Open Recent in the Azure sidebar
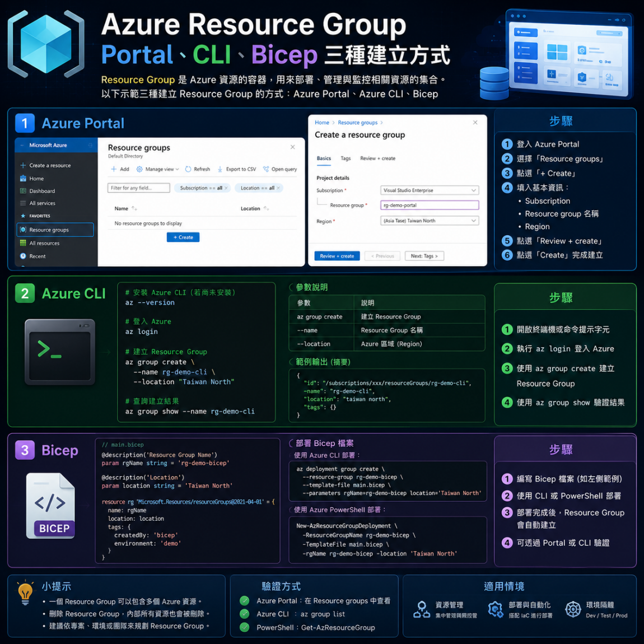 pos(33,256)
